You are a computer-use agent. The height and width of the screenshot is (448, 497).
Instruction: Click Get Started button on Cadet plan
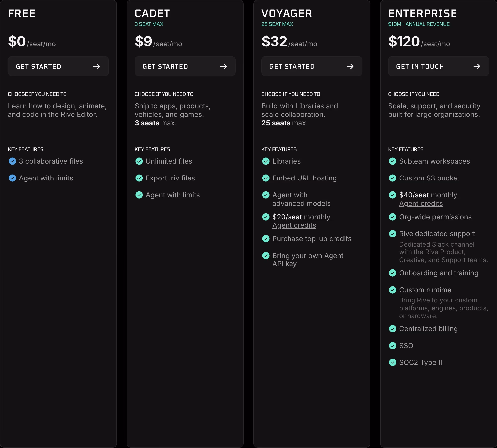point(185,66)
